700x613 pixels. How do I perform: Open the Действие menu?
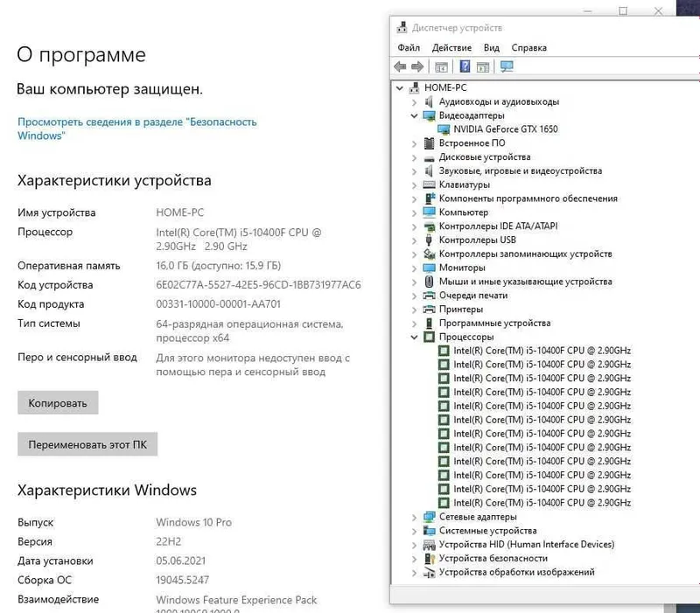451,48
